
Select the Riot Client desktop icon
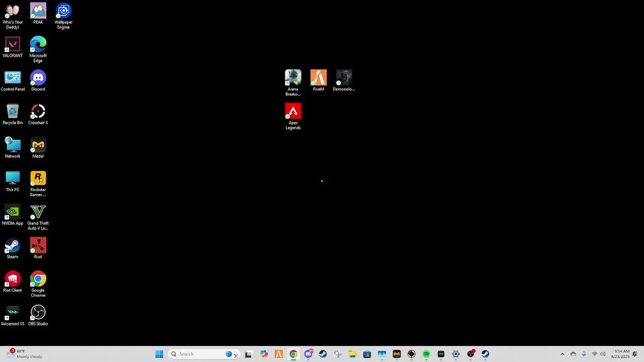tap(13, 282)
